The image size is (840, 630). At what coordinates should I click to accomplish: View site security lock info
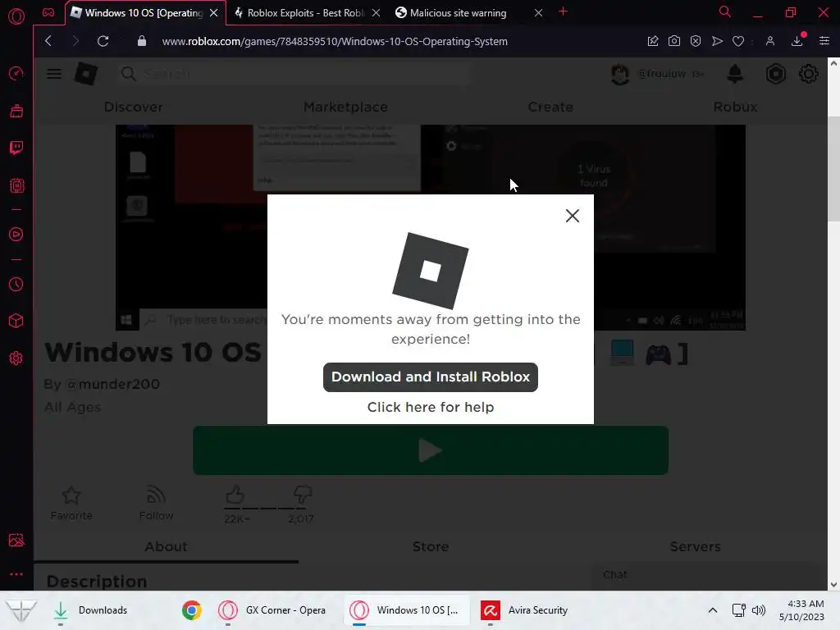pyautogui.click(x=141, y=41)
